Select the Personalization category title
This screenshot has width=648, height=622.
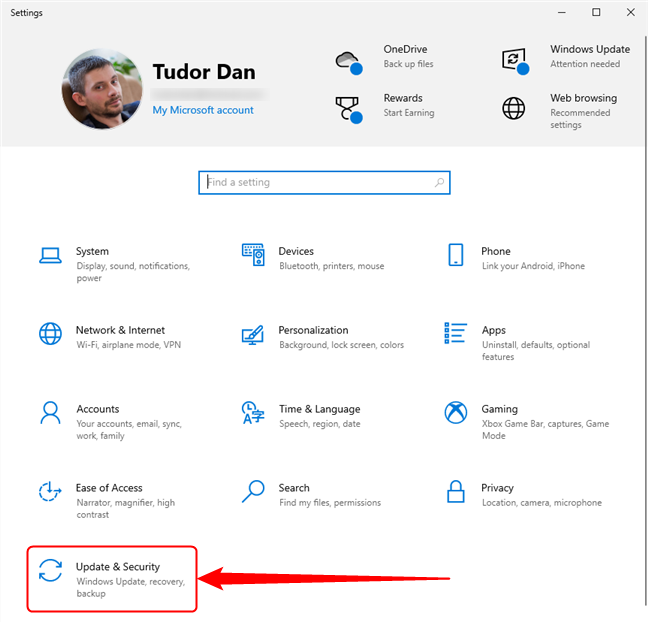coord(314,330)
